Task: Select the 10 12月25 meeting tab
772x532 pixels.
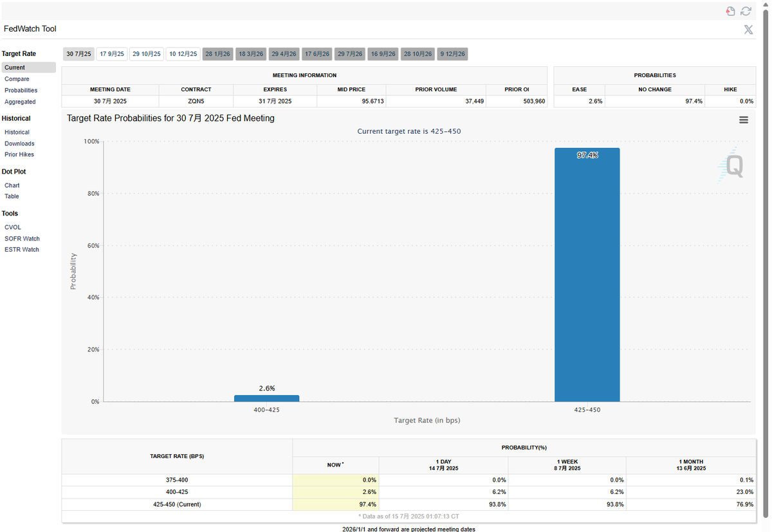Action: click(183, 54)
